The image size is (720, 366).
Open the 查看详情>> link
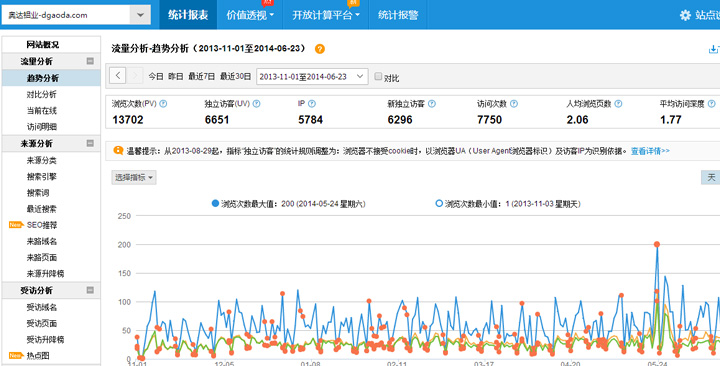[x=650, y=151]
